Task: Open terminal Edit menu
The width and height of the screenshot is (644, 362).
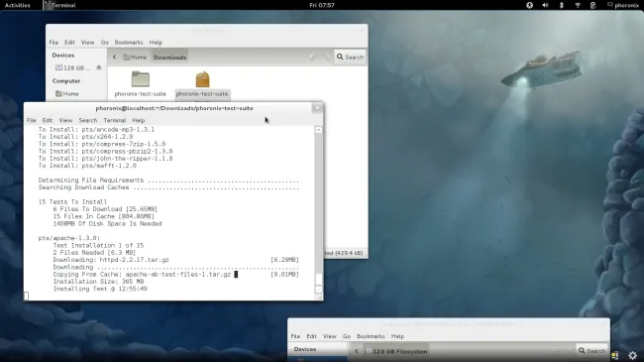Action: [48, 121]
